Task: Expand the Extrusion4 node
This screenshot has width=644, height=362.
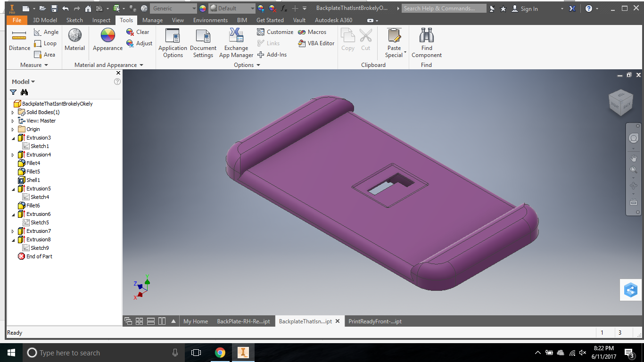Action: (13, 155)
